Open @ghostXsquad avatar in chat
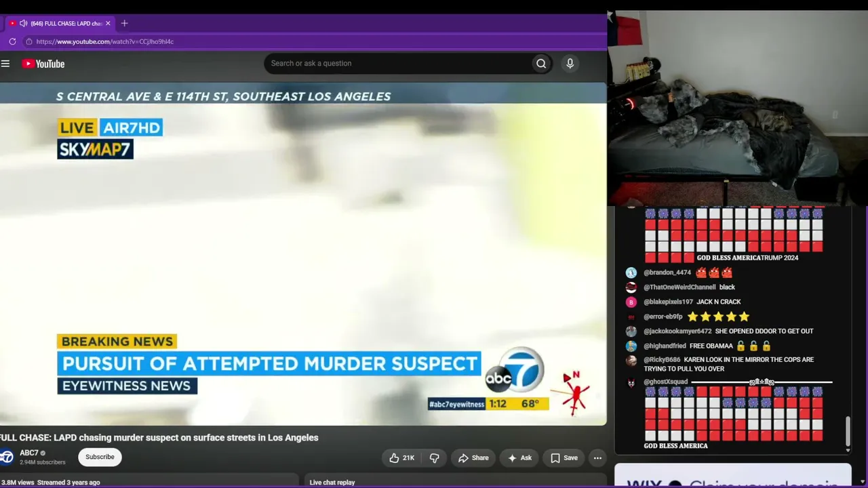 pos(631,382)
